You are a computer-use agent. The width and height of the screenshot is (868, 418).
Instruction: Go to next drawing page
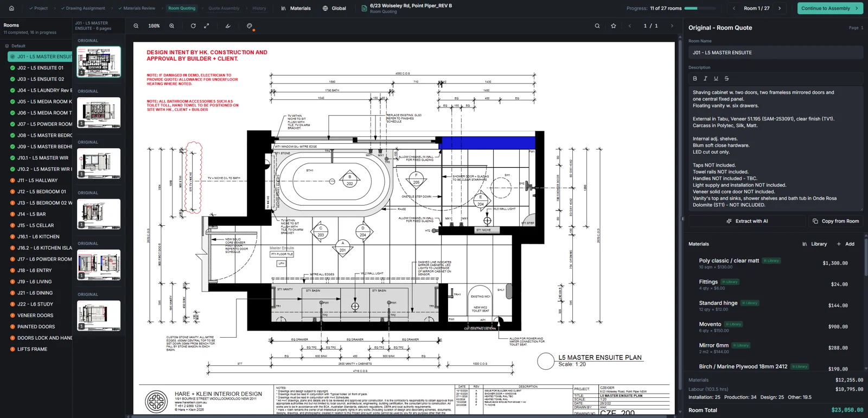coord(672,26)
